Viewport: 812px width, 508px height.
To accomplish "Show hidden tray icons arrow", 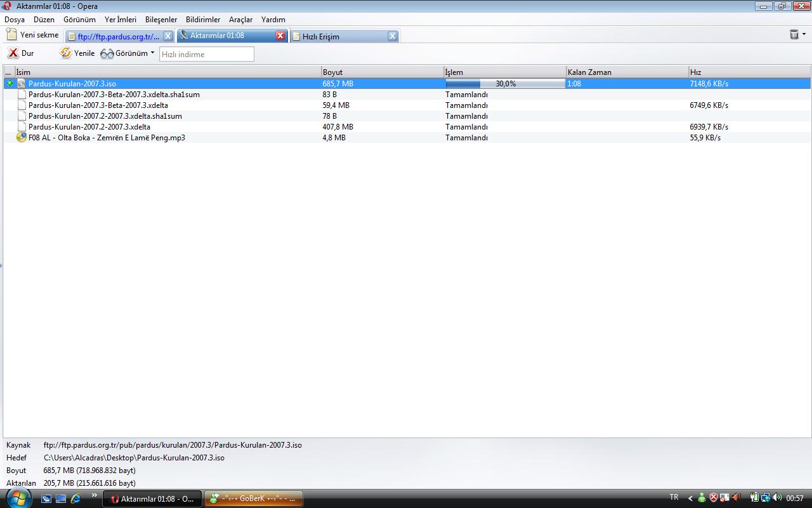I will (690, 498).
